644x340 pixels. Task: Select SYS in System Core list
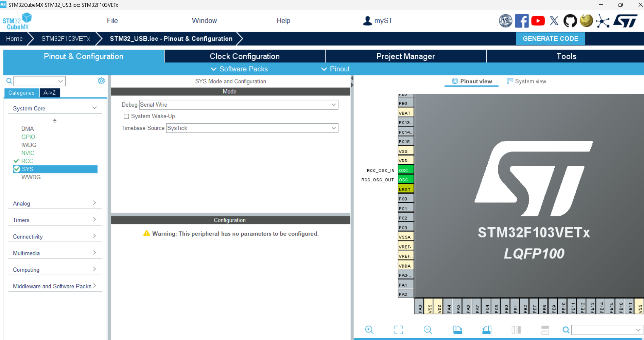tap(55, 169)
